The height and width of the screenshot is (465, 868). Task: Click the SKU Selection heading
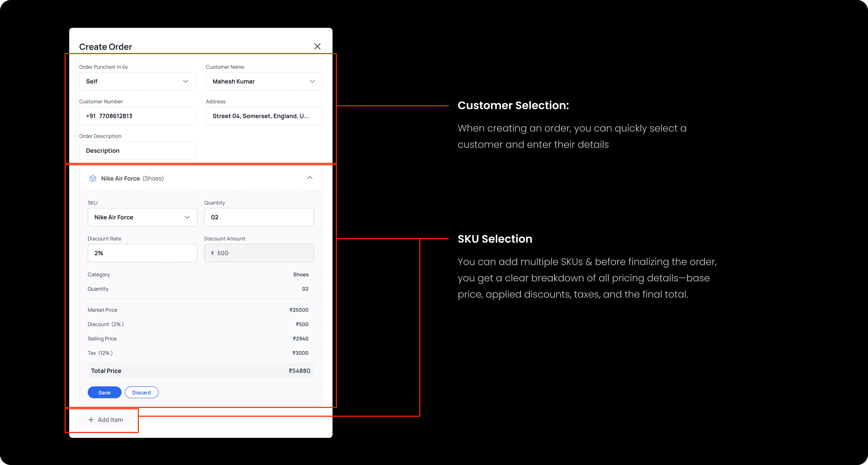coord(495,239)
